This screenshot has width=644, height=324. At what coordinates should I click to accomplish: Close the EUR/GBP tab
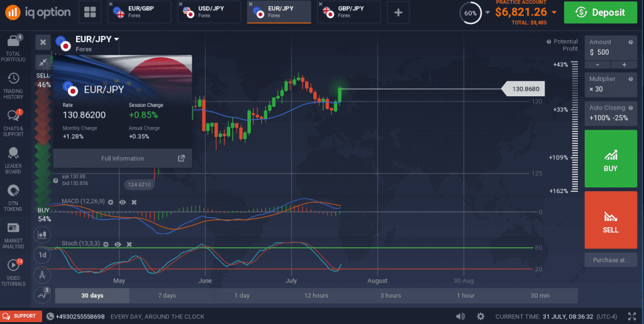point(111,4)
